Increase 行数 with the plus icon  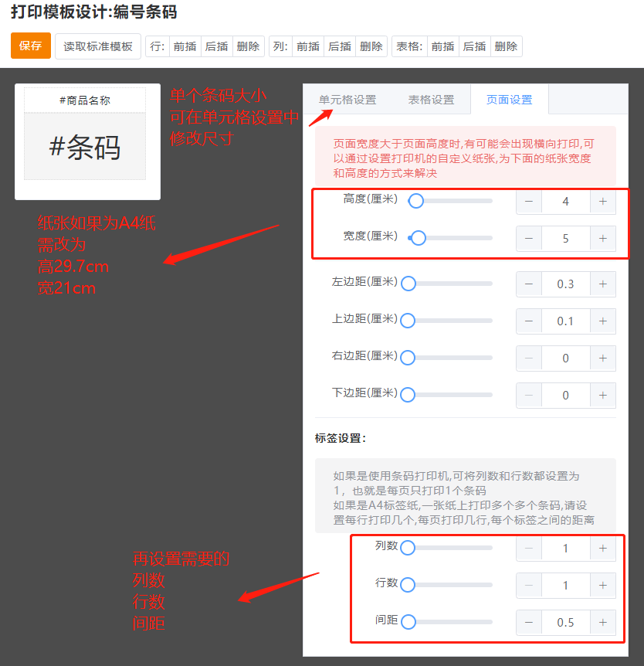click(602, 586)
